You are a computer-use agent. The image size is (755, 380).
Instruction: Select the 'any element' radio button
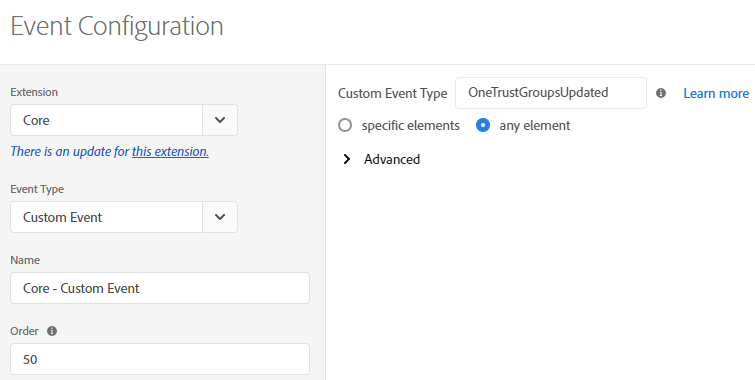pos(482,125)
